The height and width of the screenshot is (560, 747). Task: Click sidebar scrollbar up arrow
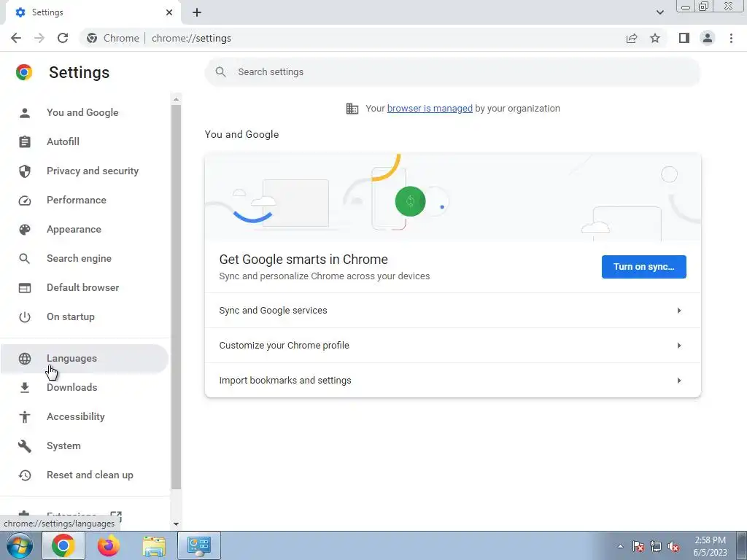pos(177,99)
